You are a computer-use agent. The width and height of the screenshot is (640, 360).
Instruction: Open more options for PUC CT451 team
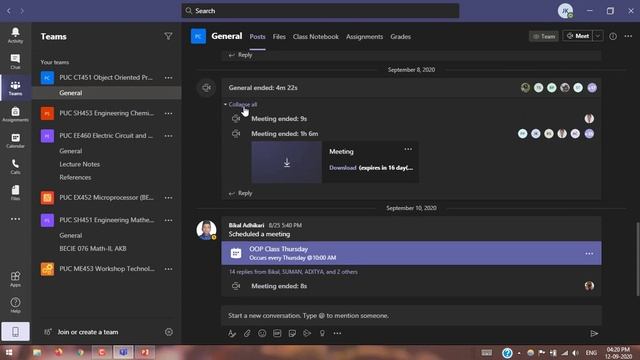pos(168,78)
